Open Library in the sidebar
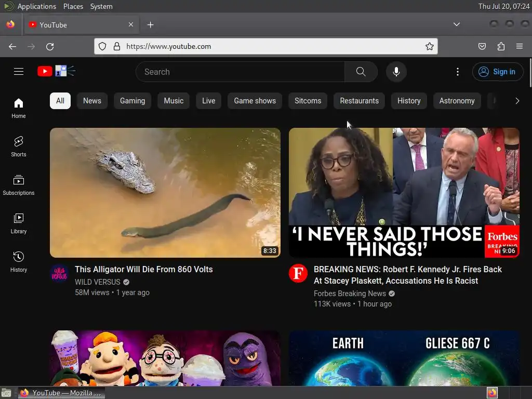The image size is (532, 399). [19, 223]
